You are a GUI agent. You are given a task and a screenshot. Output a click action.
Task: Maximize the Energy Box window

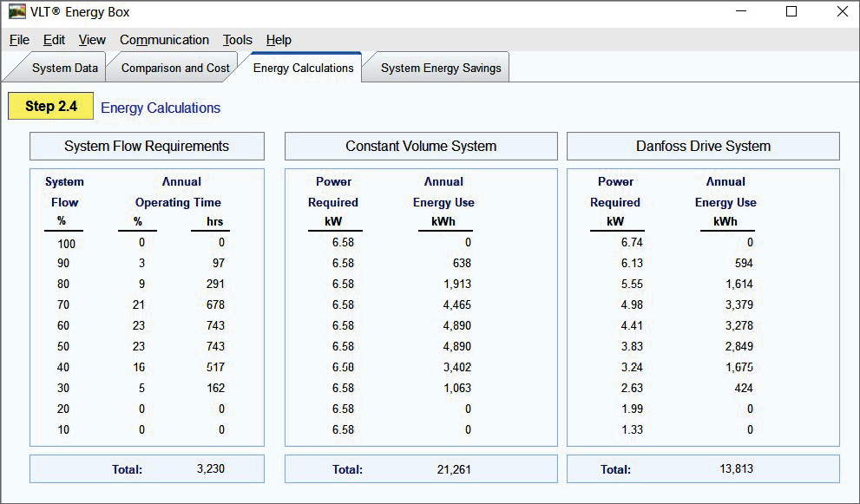pos(791,12)
